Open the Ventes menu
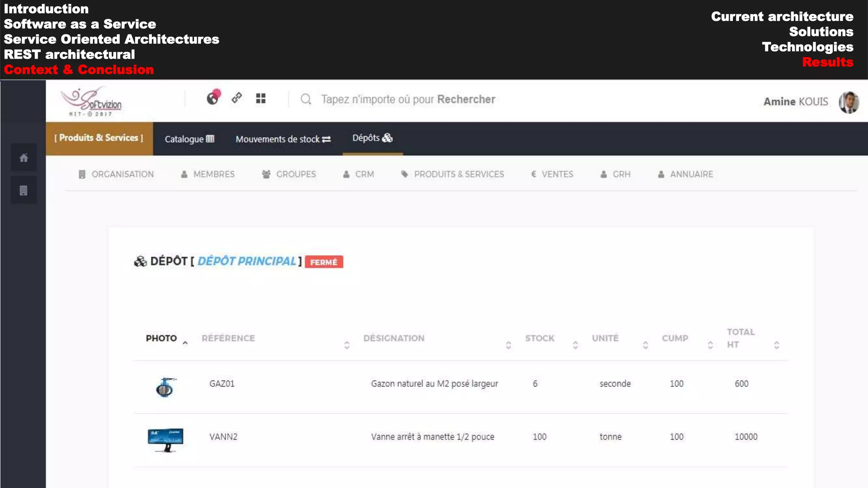Screen dimensions: 868x488 [552, 174]
